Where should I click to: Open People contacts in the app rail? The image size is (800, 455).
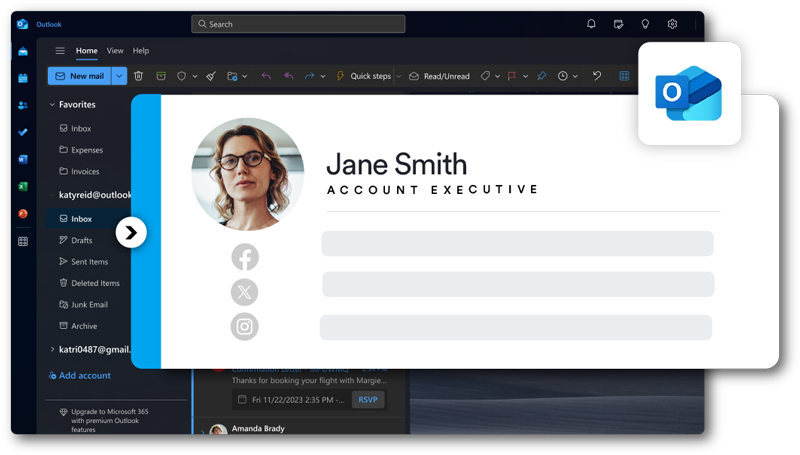23,105
